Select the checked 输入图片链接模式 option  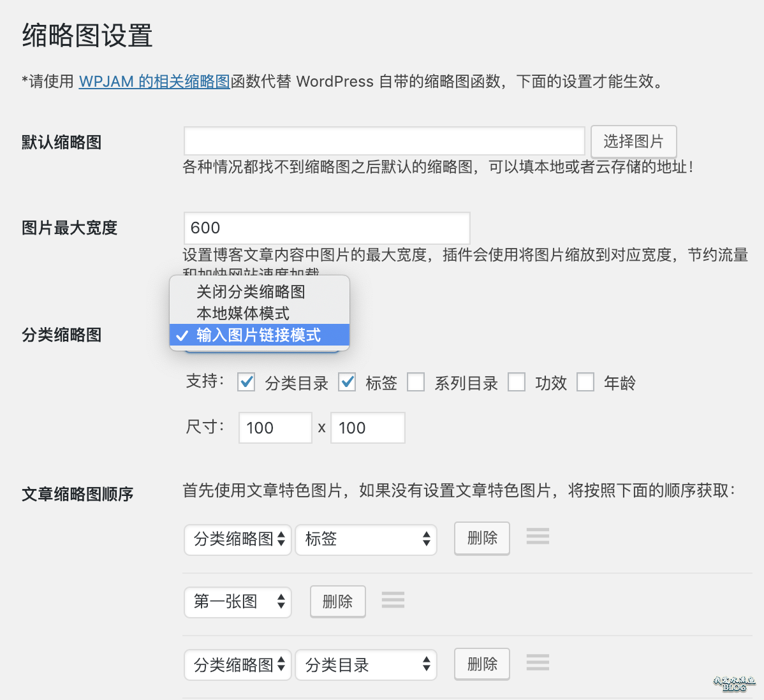(x=259, y=335)
